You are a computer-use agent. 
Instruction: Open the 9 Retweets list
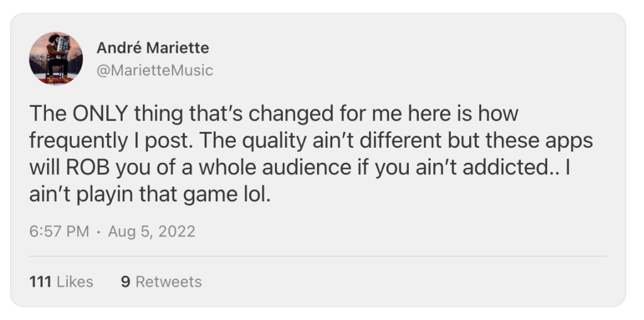(x=161, y=282)
